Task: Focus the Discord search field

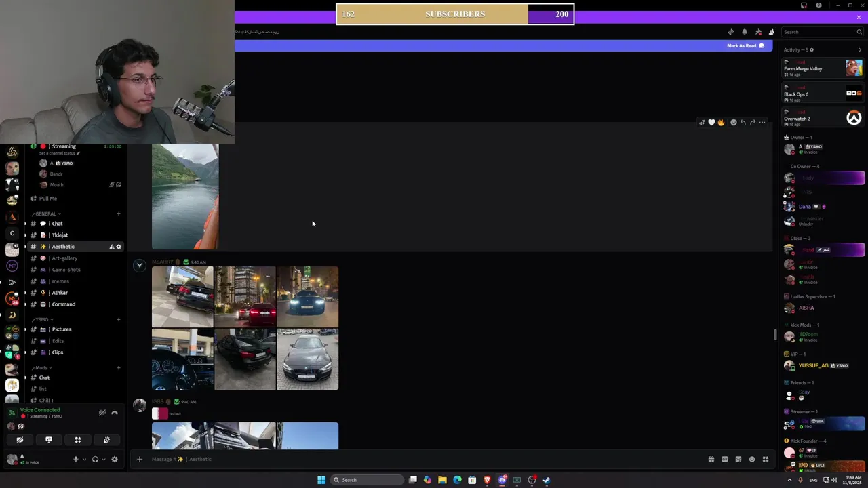Action: (x=822, y=32)
